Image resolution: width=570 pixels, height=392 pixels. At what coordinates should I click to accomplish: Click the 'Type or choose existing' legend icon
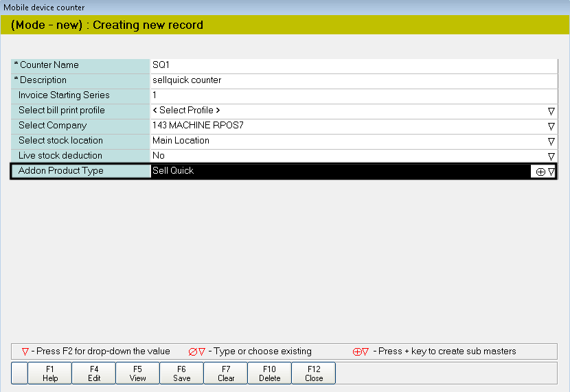196,351
